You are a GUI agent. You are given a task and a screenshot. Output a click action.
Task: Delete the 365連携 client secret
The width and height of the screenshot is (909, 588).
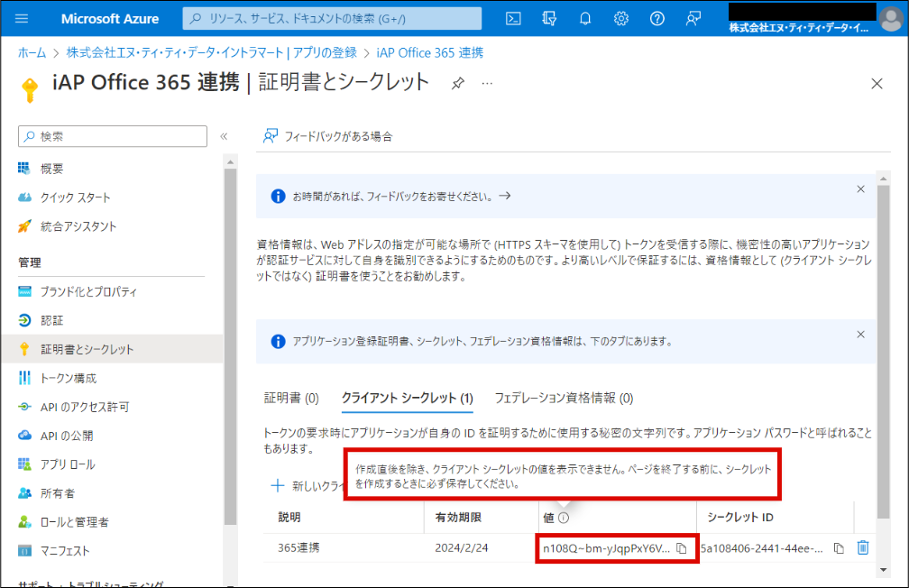click(x=863, y=547)
